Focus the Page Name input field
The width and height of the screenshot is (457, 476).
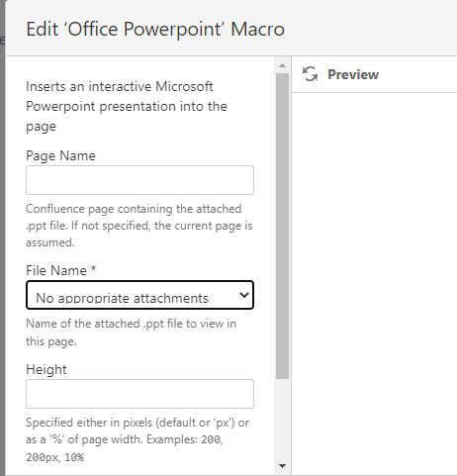coord(139,180)
